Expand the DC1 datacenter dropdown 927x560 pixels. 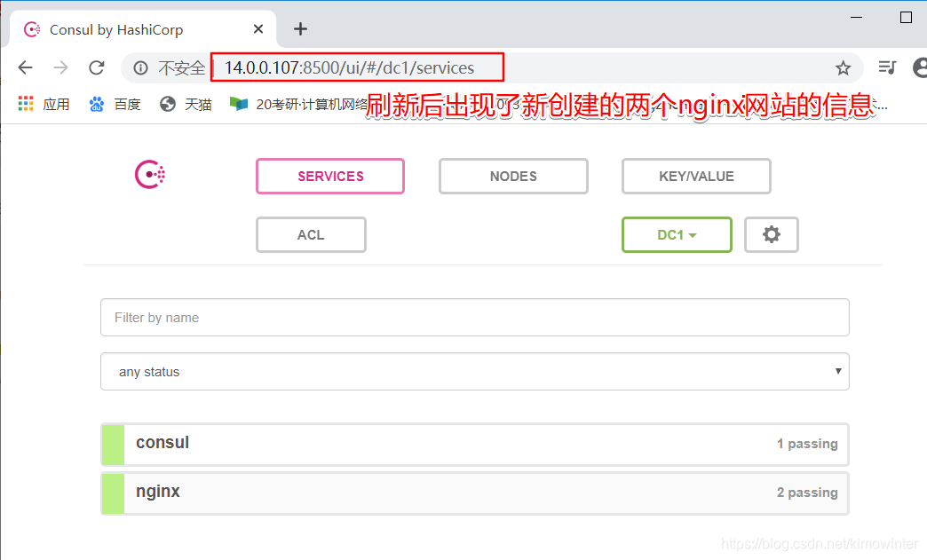(677, 234)
